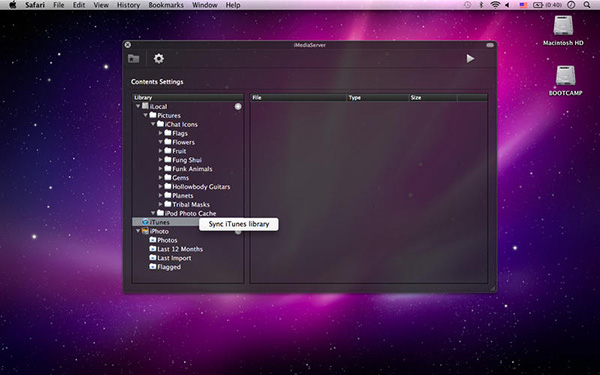
Task: Collapse the iChat Icons disclosure triangle
Action: (x=153, y=124)
